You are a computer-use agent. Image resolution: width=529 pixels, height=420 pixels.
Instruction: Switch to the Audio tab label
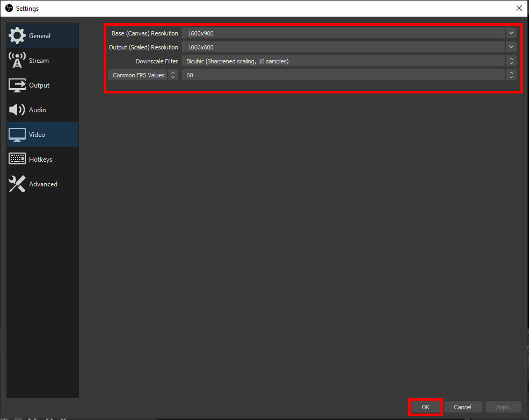point(38,110)
